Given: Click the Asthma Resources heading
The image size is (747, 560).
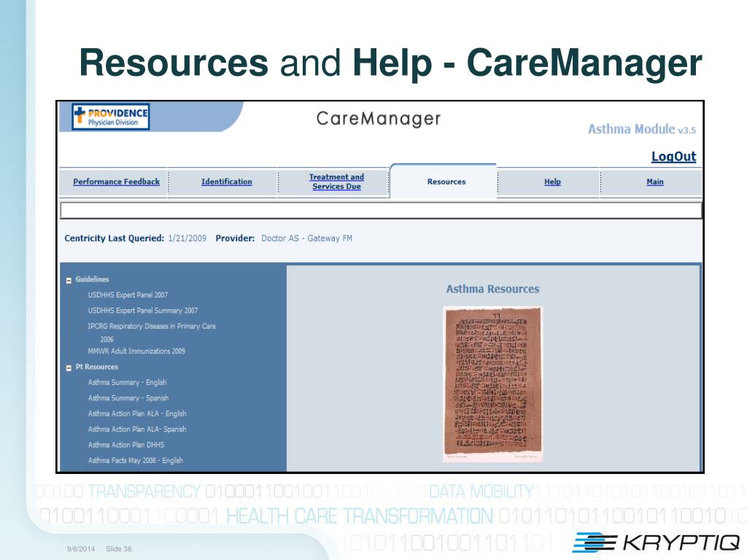Looking at the screenshot, I should click(x=492, y=289).
